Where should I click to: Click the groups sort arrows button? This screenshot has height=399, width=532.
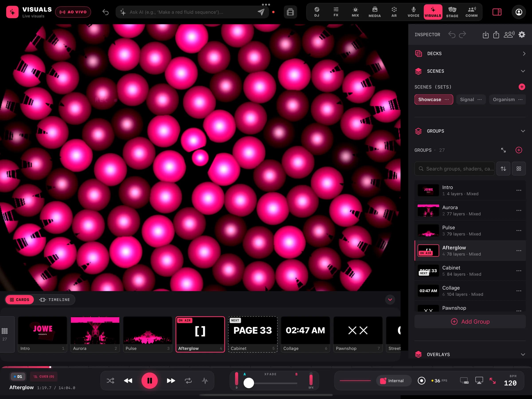(x=503, y=169)
